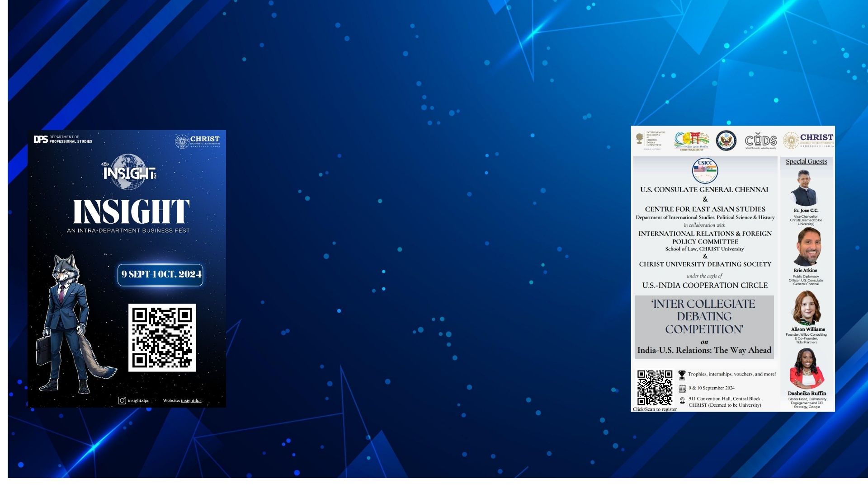This screenshot has height=488, width=868.
Task: Click 'Trophies, internships, vouchers, and more!' text
Action: coord(732,374)
